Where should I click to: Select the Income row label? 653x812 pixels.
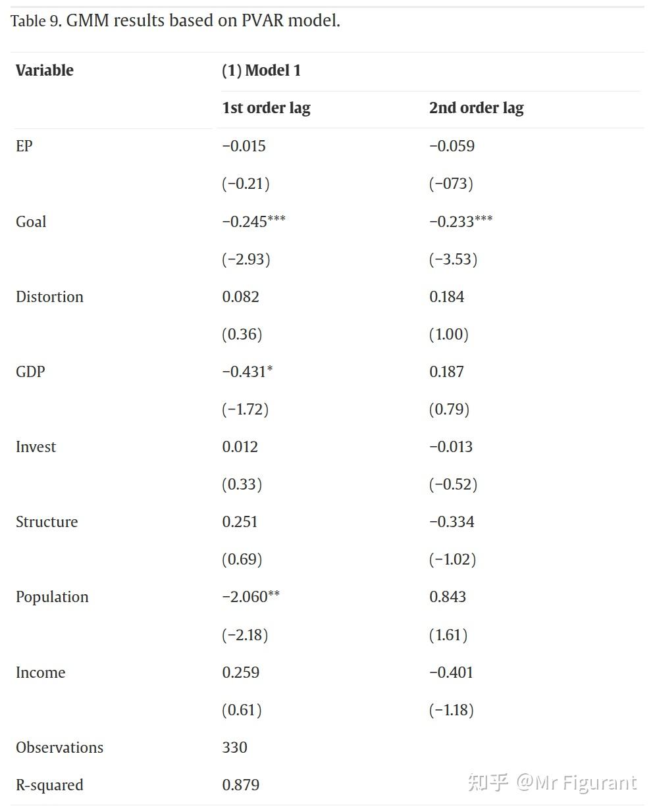[x=40, y=672]
